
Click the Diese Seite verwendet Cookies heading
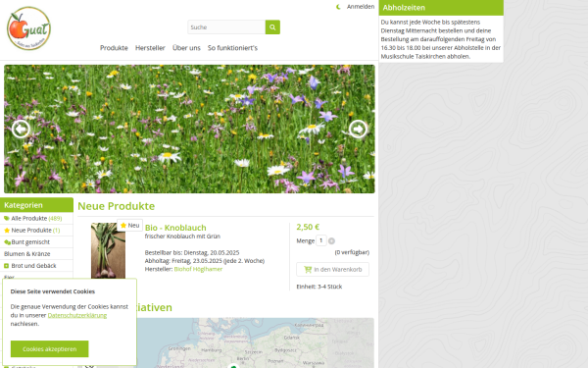53,291
